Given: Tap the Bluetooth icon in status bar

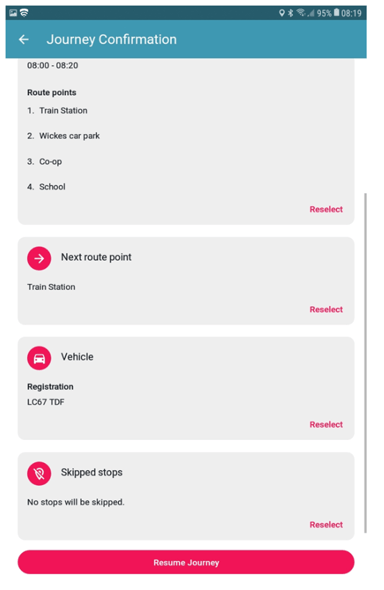Looking at the screenshot, I should click(290, 13).
